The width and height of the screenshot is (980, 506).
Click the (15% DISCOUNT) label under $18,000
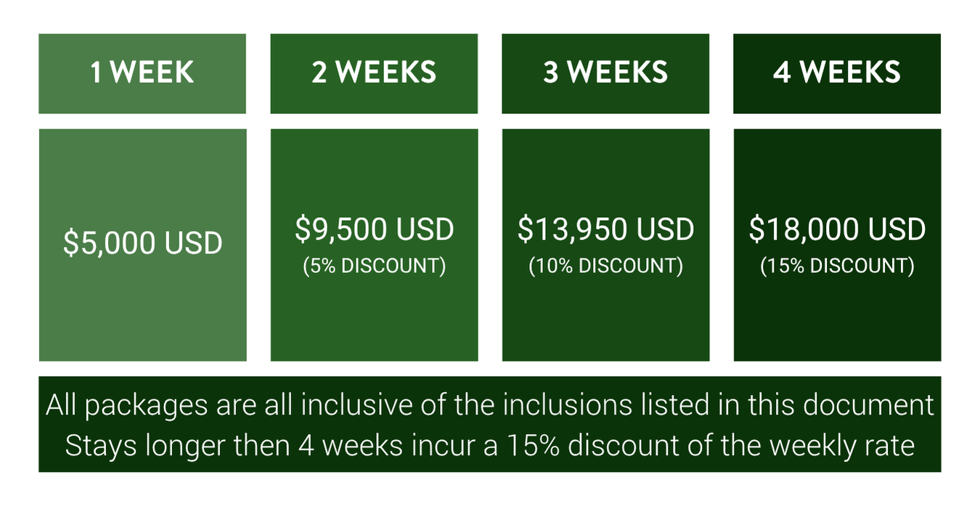(x=837, y=266)
